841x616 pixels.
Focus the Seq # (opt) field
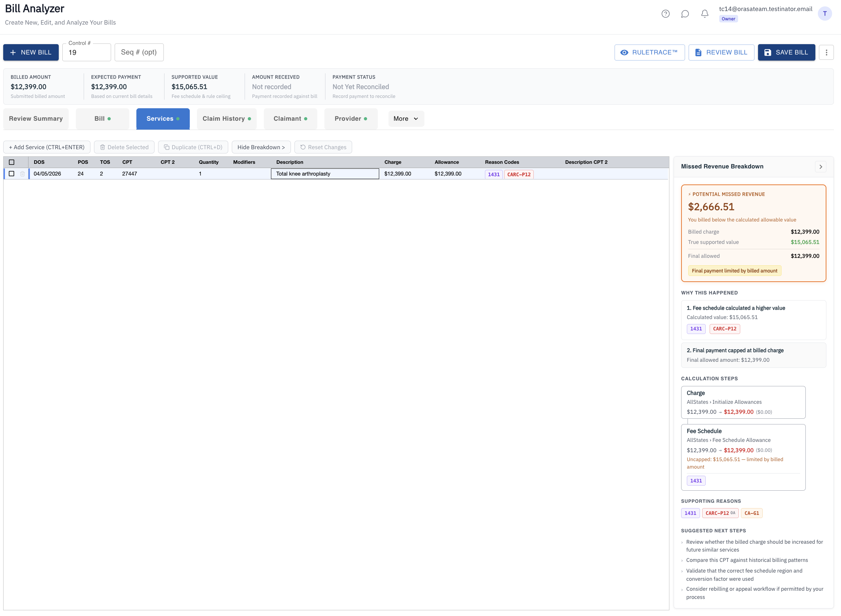tap(139, 52)
